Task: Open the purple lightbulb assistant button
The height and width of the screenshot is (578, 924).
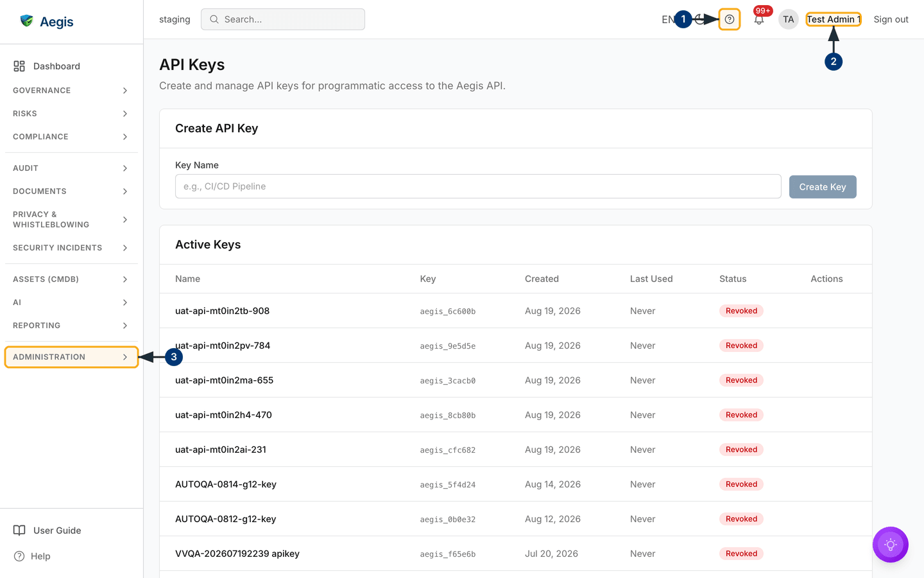Action: (x=891, y=545)
